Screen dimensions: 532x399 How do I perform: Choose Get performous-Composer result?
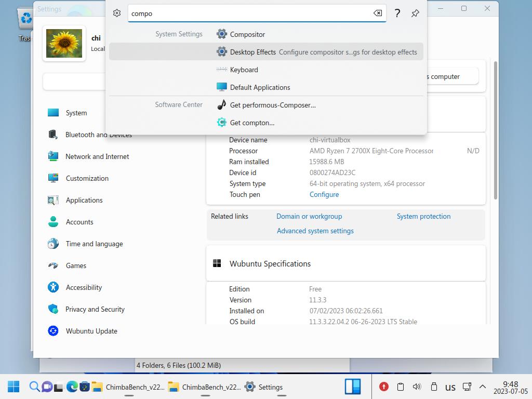[266, 105]
